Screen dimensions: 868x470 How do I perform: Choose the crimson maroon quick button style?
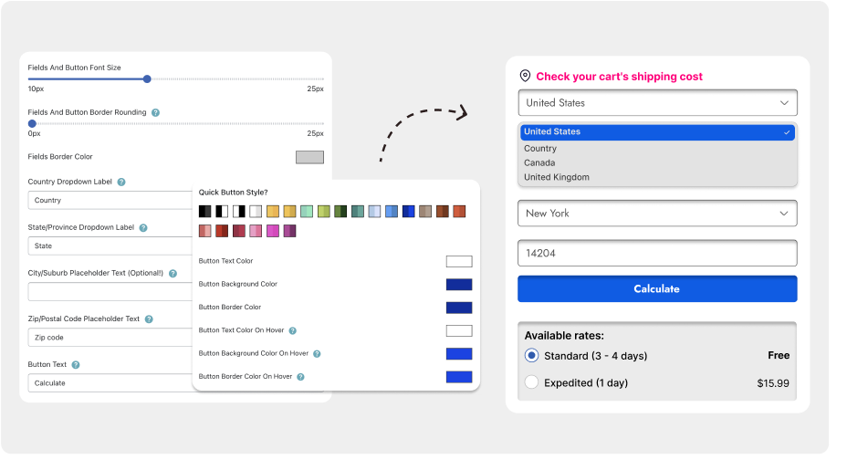[239, 231]
